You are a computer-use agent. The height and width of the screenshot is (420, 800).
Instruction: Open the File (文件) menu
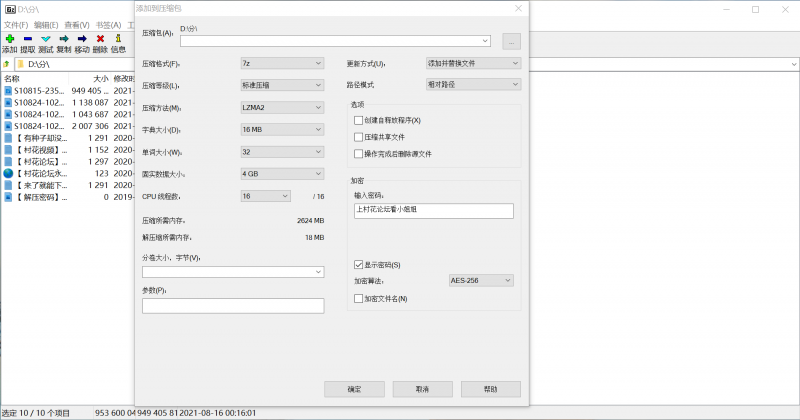click(x=15, y=24)
